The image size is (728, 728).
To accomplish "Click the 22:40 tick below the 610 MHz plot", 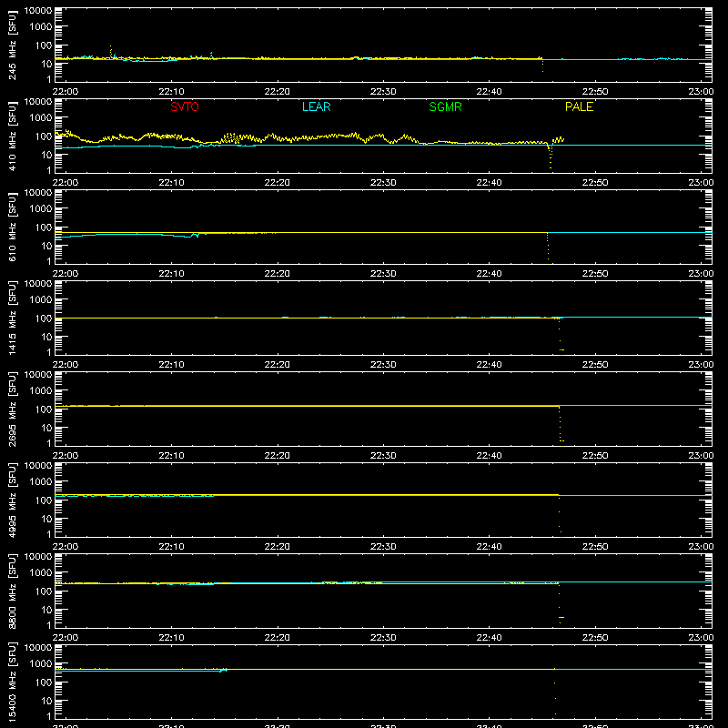I will 489,274.
